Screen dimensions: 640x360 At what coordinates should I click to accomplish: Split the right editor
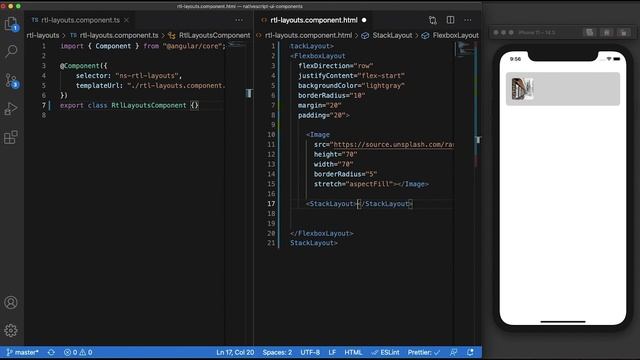450,20
